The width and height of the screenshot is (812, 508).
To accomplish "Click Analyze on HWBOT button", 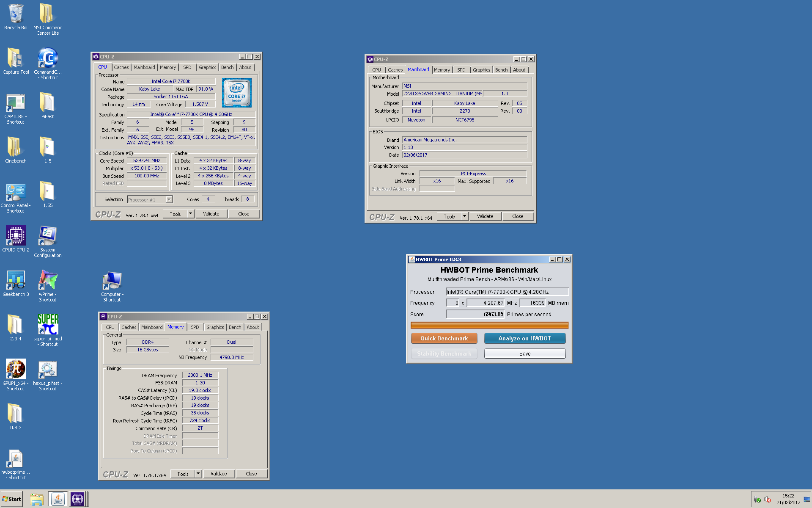I will [x=524, y=338].
